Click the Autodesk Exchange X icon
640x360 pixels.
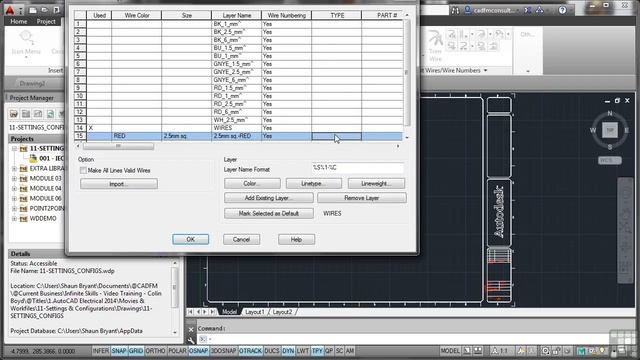point(527,10)
